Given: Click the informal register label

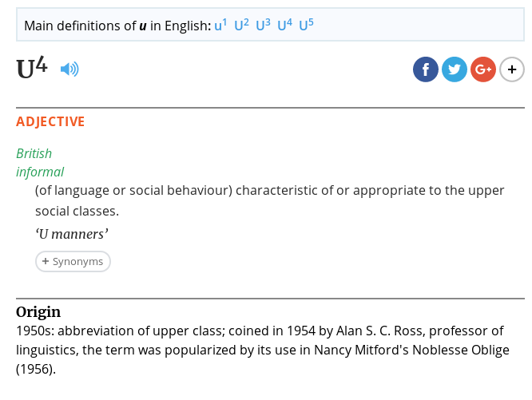Looking at the screenshot, I should coord(40,172).
